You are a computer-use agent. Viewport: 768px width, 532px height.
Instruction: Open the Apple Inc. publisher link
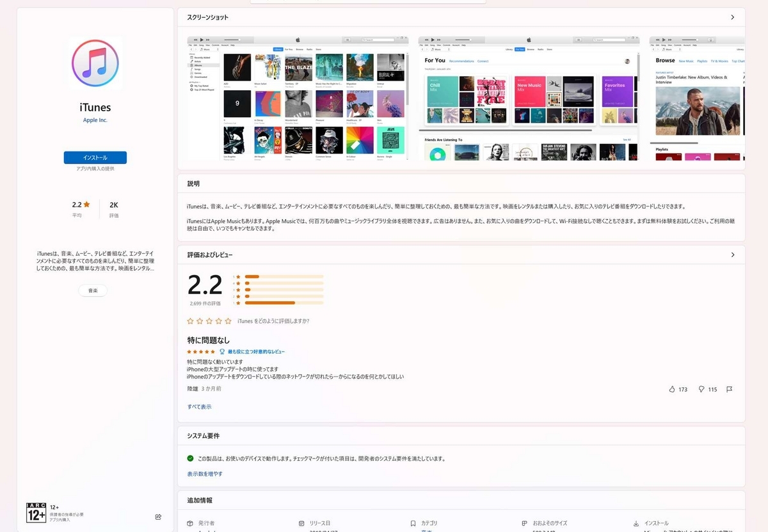[95, 120]
